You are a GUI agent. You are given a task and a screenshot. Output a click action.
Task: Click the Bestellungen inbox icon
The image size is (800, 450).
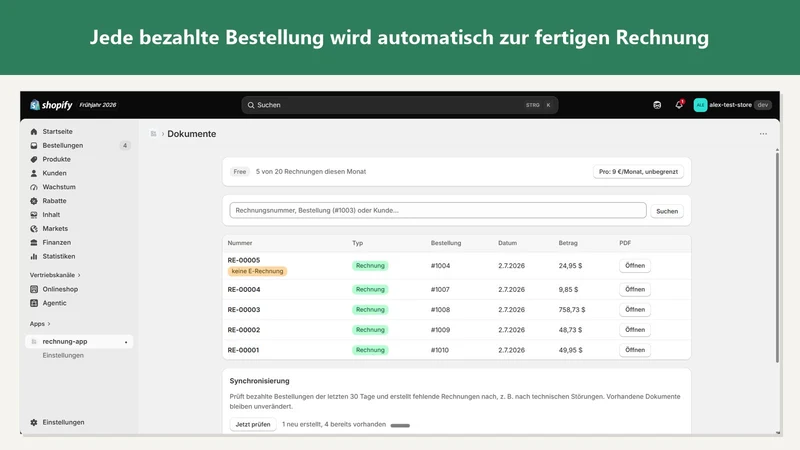[x=34, y=145]
